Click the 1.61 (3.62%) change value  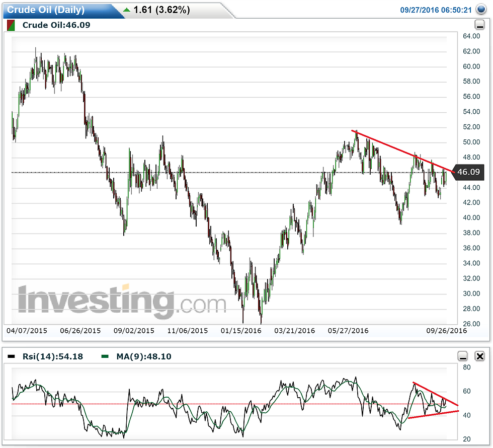(161, 10)
